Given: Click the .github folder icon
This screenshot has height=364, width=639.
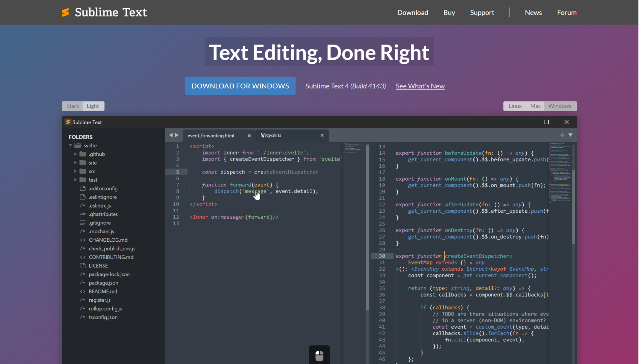Looking at the screenshot, I should pyautogui.click(x=83, y=154).
